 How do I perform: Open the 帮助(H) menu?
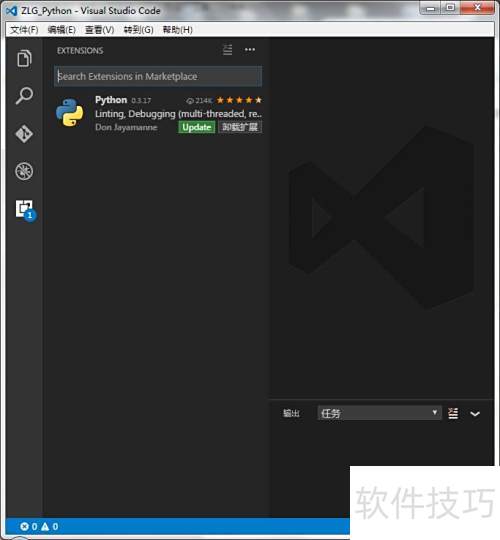point(177,30)
